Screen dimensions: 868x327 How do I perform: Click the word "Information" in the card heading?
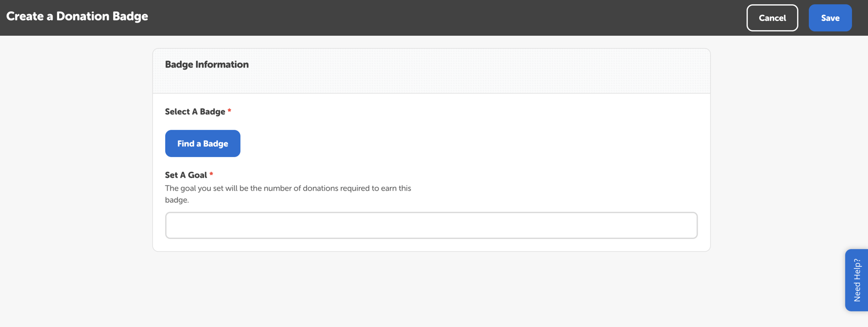click(x=222, y=65)
